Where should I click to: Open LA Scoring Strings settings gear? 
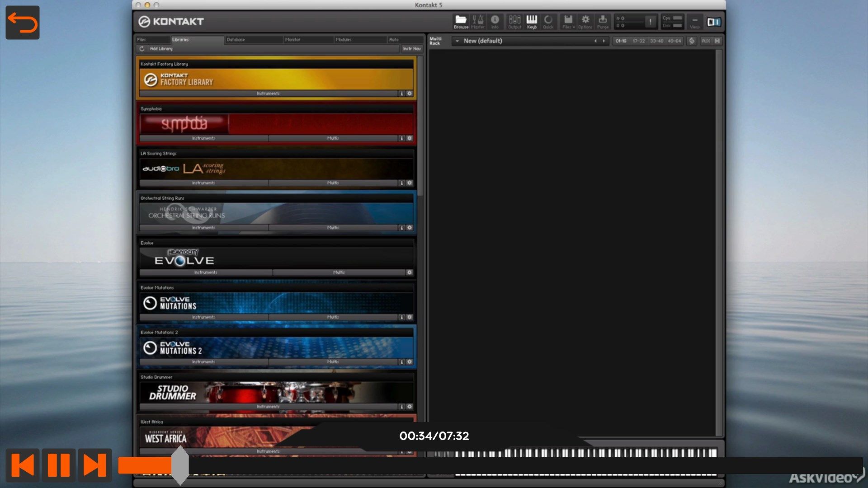click(x=410, y=183)
